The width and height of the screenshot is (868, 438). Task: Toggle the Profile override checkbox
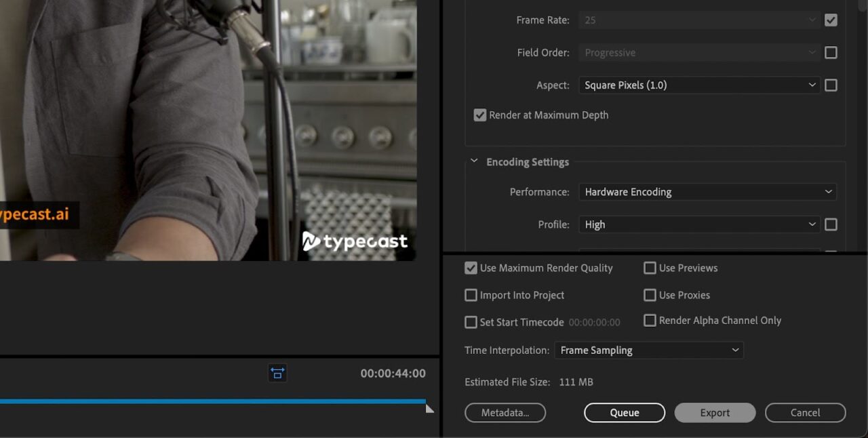pyautogui.click(x=831, y=224)
